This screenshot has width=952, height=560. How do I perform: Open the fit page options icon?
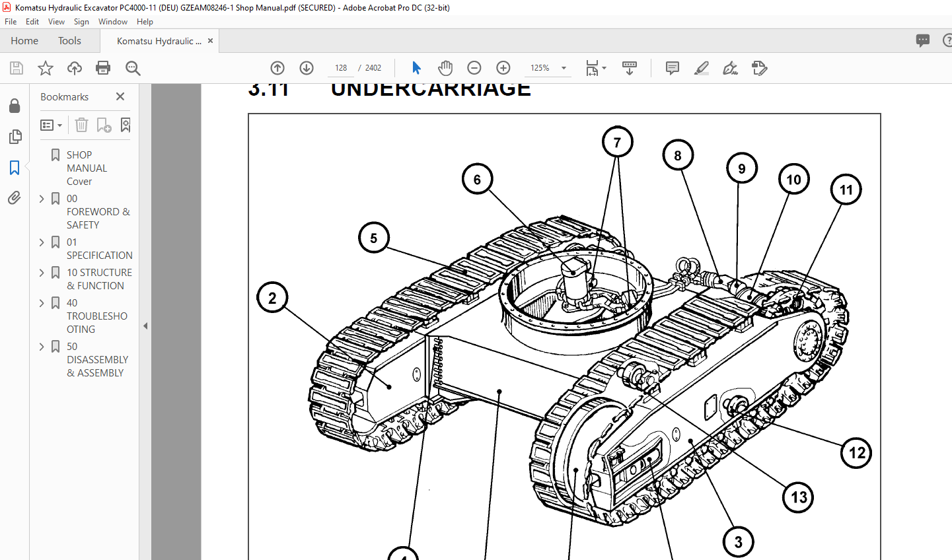[595, 68]
